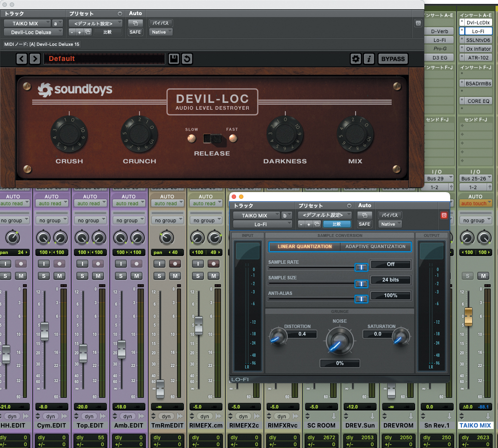The width and height of the screenshot is (498, 448).
Task: Open the Native format dropdown in Devil-Loc window
Action: (160, 32)
